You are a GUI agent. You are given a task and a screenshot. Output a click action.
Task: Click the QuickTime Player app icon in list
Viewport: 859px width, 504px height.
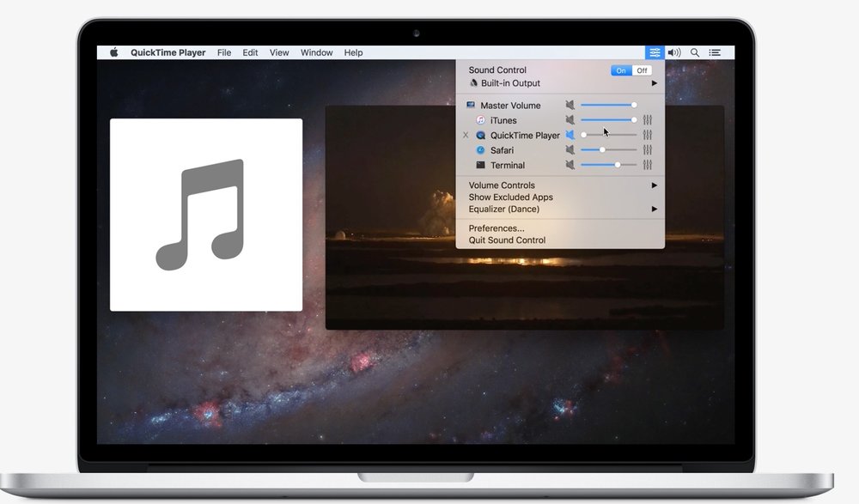click(x=480, y=135)
